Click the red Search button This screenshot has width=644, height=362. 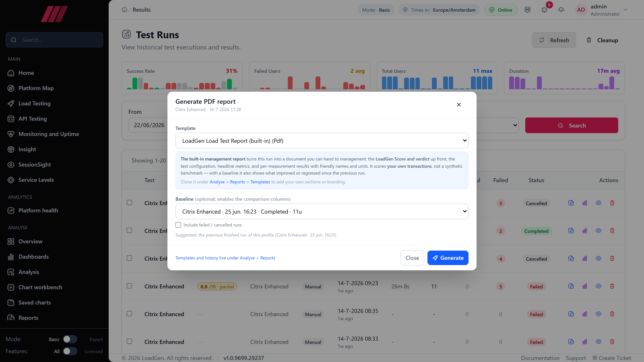coord(572,125)
